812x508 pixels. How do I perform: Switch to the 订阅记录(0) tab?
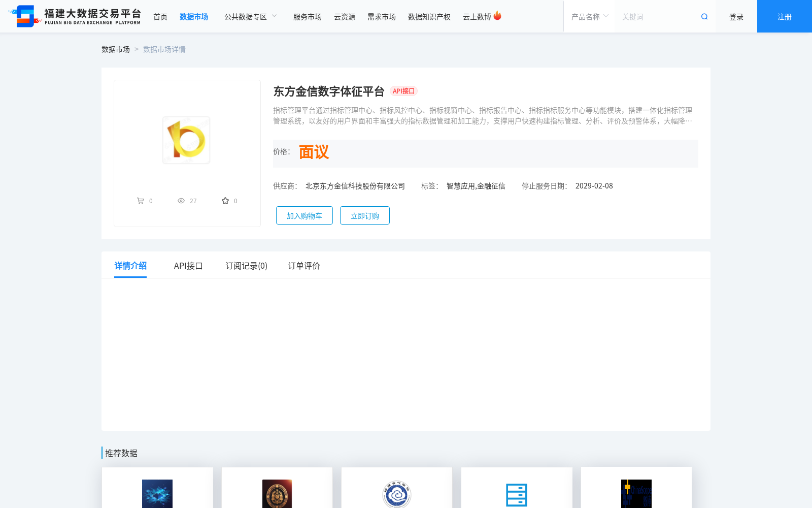click(247, 266)
